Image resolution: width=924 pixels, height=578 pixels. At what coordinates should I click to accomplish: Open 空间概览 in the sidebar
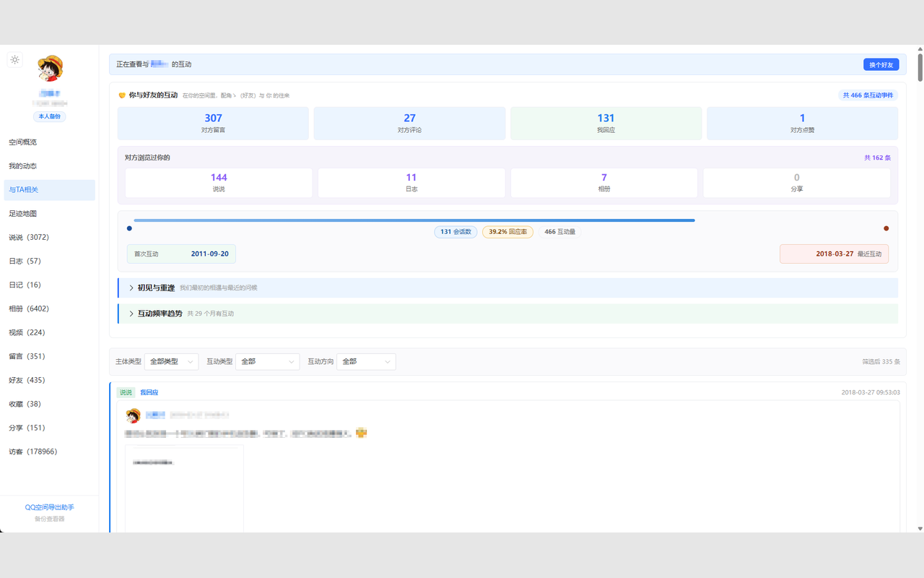(x=49, y=142)
